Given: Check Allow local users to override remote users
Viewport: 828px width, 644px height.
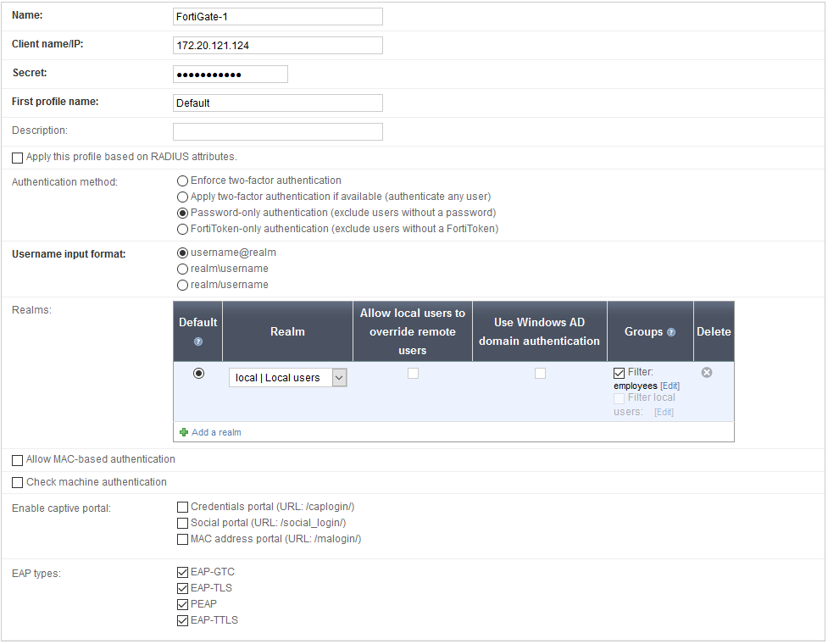Looking at the screenshot, I should [413, 373].
